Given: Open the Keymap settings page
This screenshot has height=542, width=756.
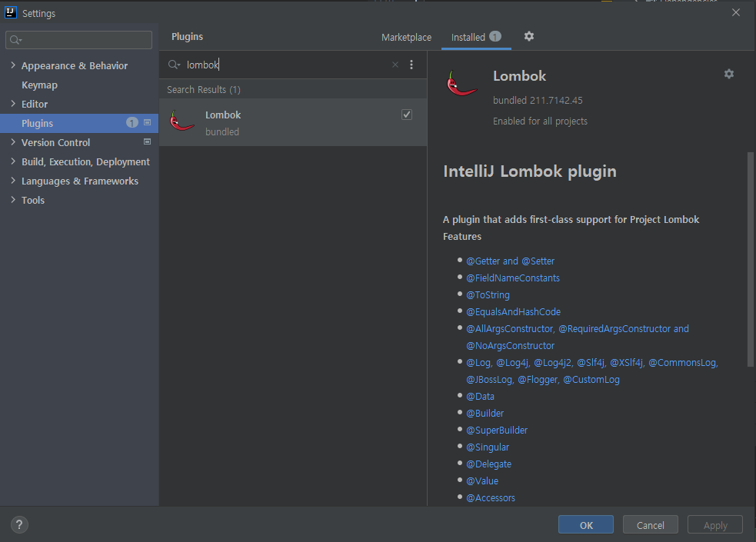Looking at the screenshot, I should pyautogui.click(x=39, y=85).
